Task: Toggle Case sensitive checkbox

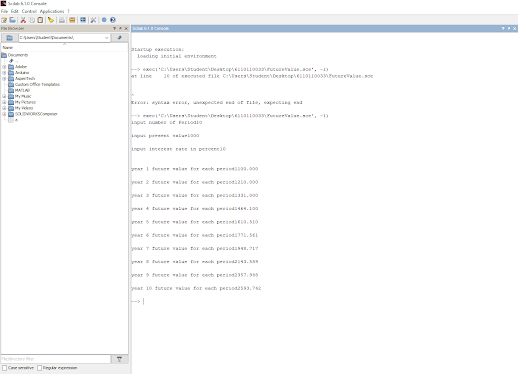Action: click(5, 368)
